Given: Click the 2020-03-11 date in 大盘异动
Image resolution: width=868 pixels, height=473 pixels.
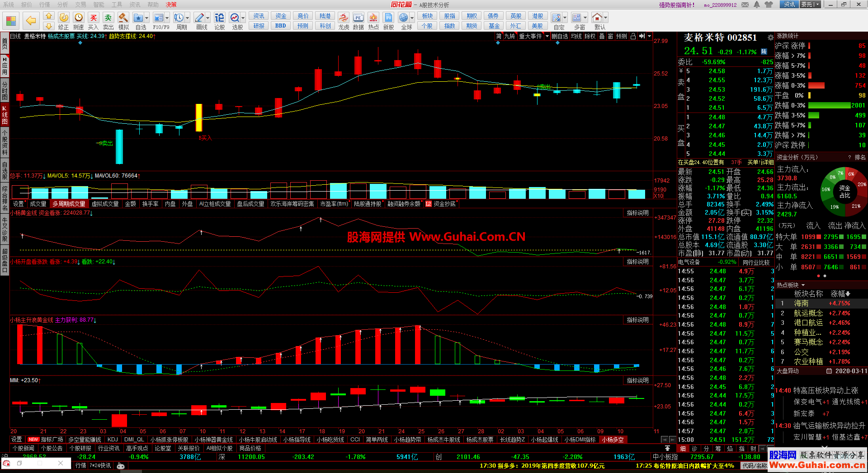Looking at the screenshot, I should pyautogui.click(x=851, y=371).
